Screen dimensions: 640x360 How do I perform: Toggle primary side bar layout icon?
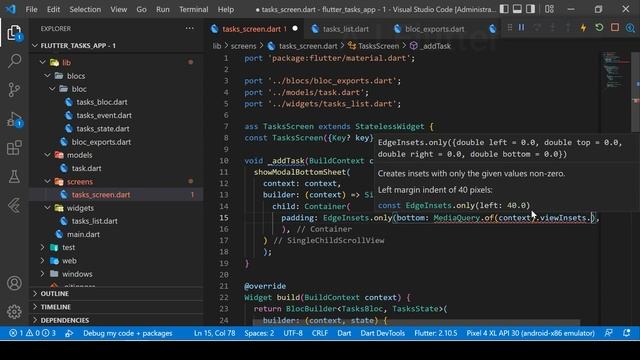click(x=504, y=9)
